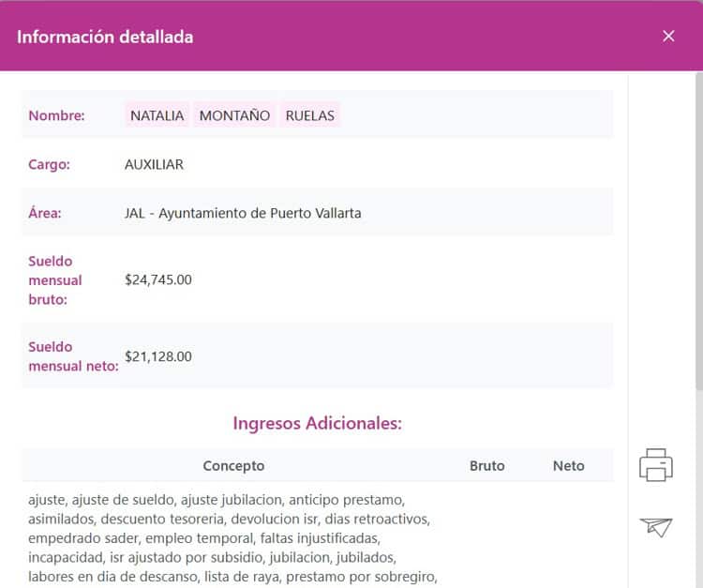
Task: Click the Bruto column header
Action: (x=486, y=466)
